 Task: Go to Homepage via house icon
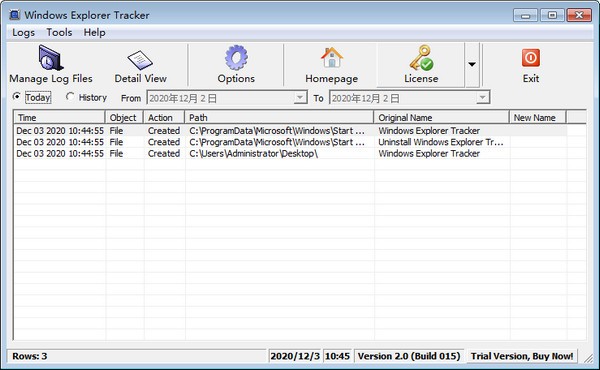332,57
